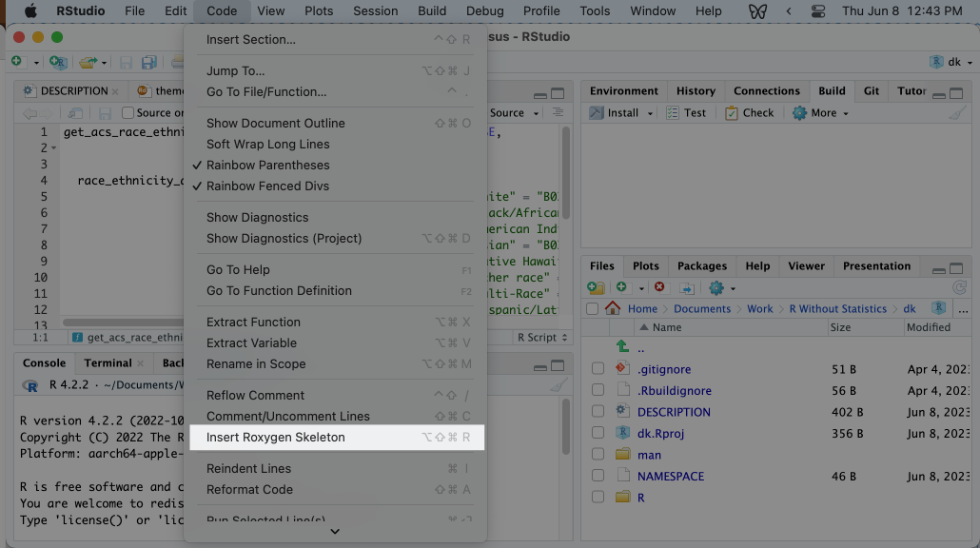Open the DESCRIPTION file in Files list
The width and height of the screenshot is (980, 548).
click(x=674, y=412)
